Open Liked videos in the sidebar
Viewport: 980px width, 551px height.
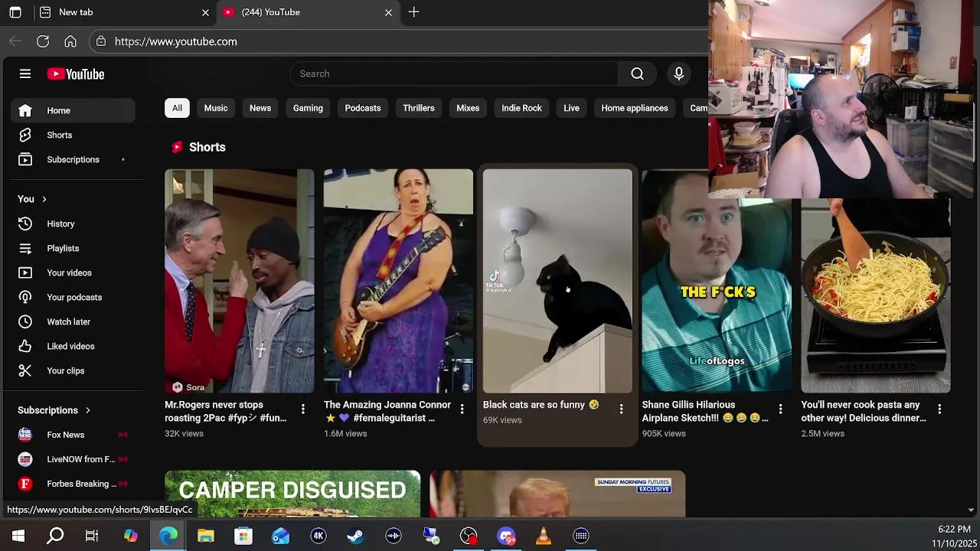73,346
